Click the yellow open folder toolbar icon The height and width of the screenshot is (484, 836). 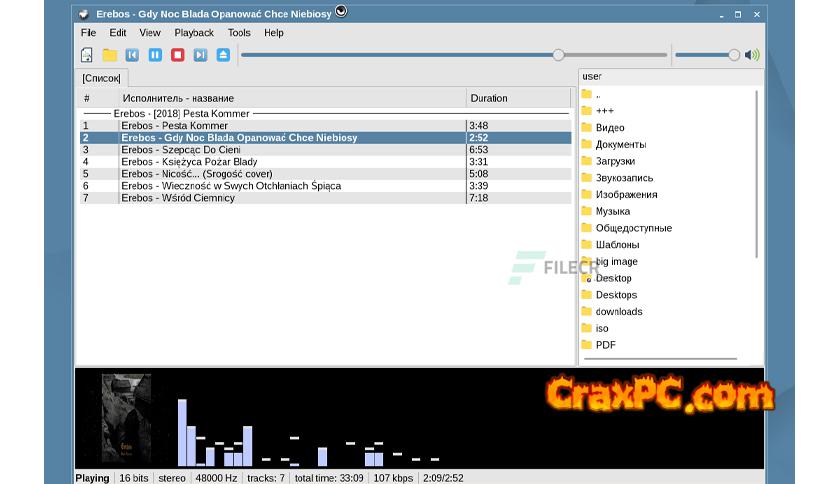pos(110,55)
